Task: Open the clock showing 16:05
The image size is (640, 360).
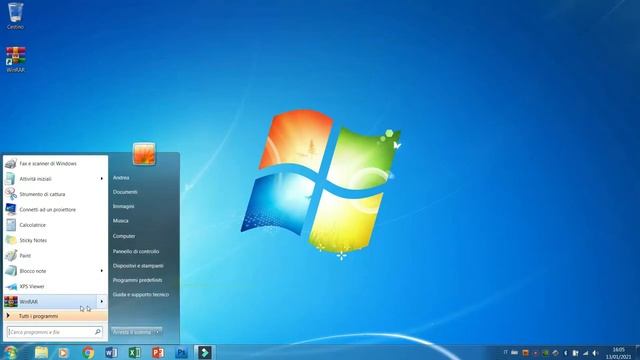Action: pyautogui.click(x=618, y=353)
